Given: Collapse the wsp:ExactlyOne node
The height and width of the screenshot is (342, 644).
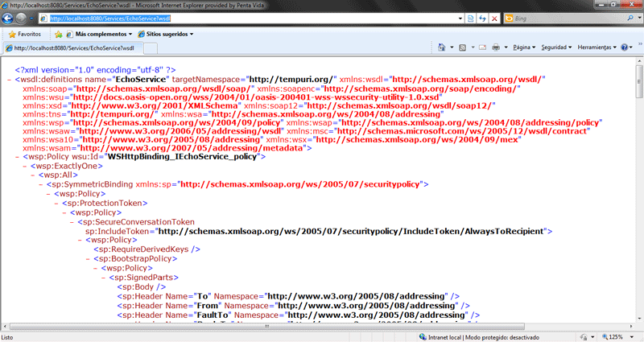Looking at the screenshot, I should (25, 167).
